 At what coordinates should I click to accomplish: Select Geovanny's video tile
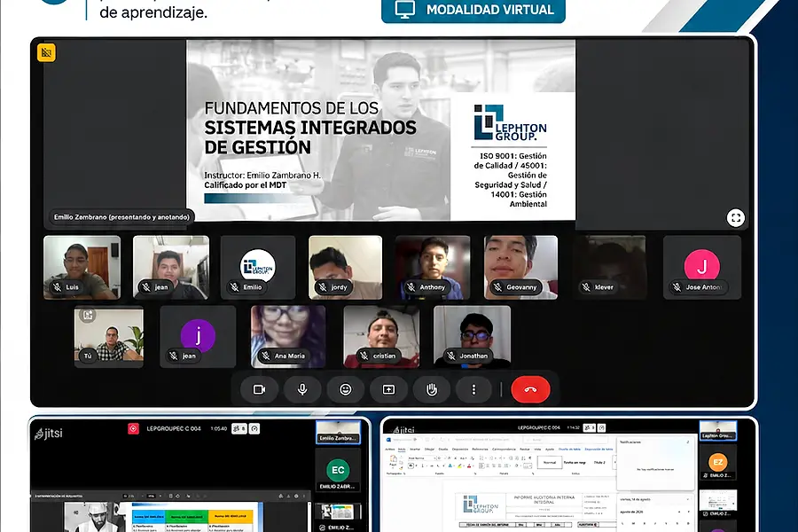tap(520, 267)
